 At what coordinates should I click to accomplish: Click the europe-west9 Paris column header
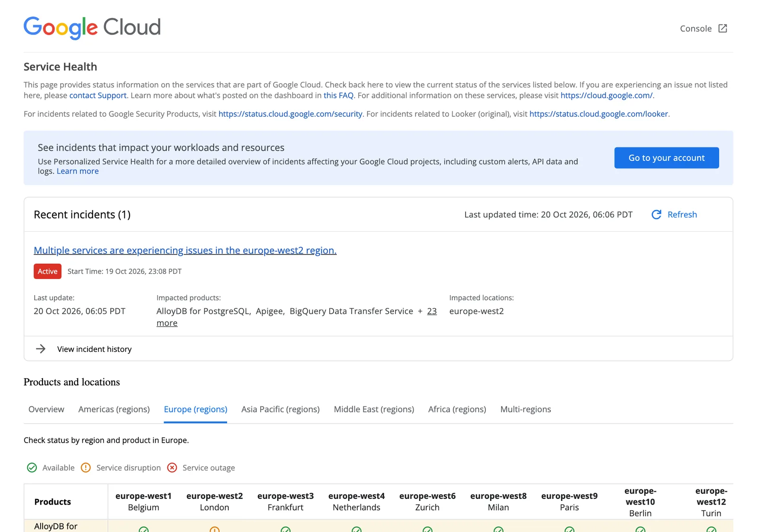point(569,502)
